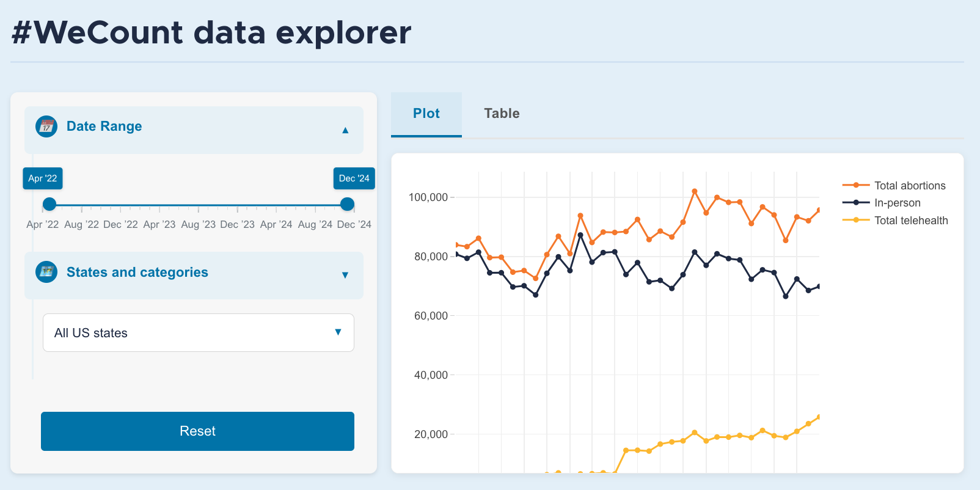This screenshot has width=980, height=490.
Task: Switch to the Table tab
Action: click(x=502, y=114)
